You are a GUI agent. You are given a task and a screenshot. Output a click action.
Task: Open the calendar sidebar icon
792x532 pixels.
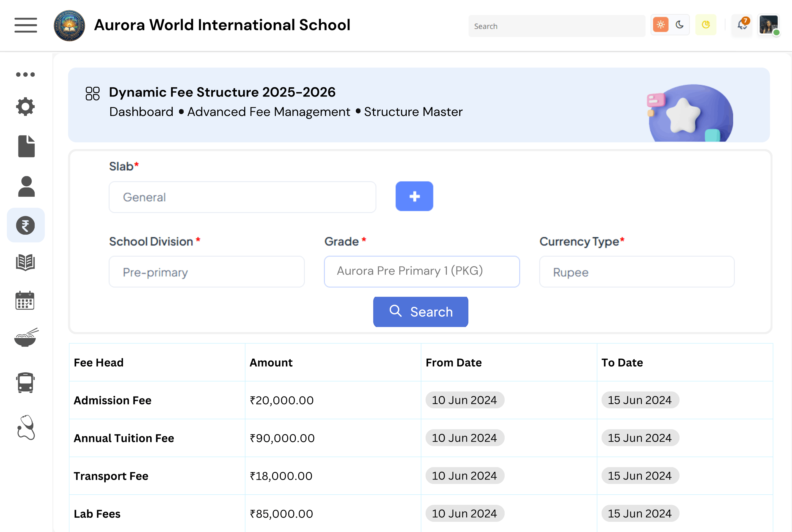25,301
